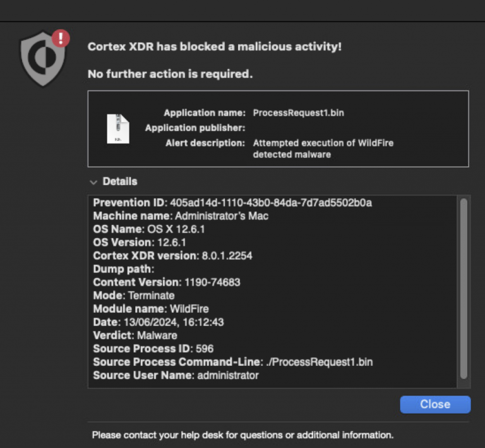Click the Details label
The image size is (485, 448).
(x=120, y=181)
